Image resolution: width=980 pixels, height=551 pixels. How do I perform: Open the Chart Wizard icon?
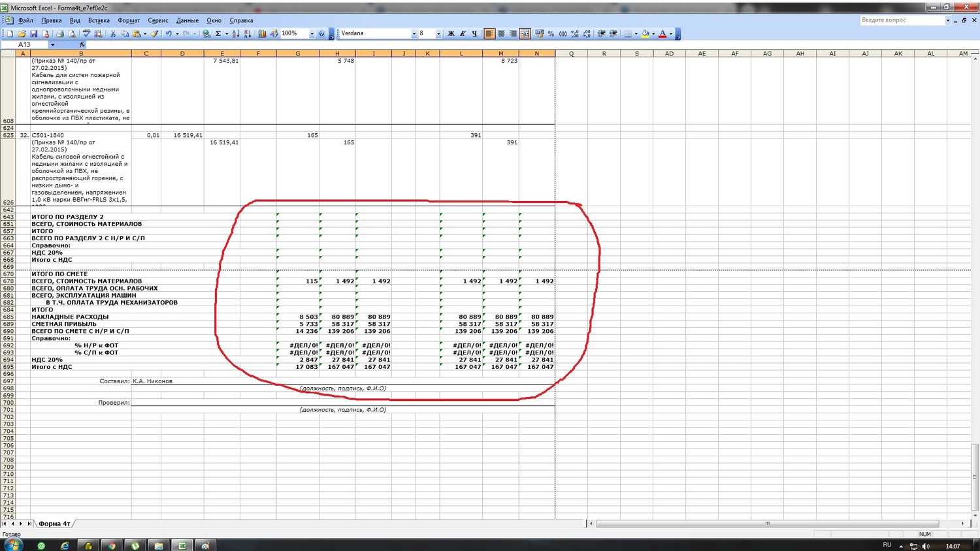(x=262, y=34)
